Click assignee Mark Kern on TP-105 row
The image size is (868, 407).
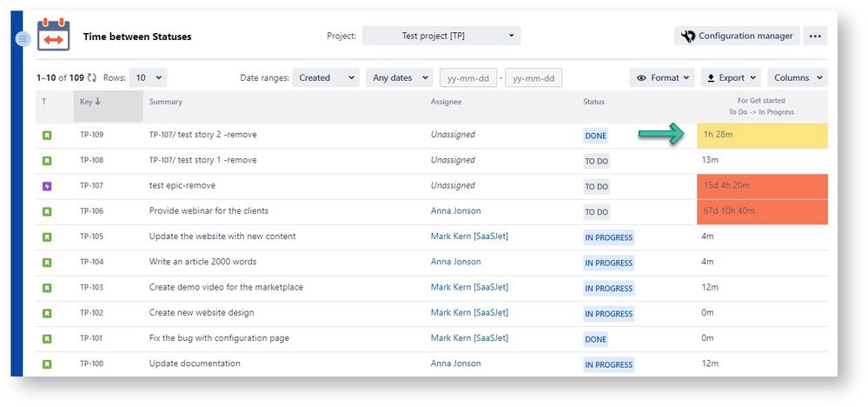(x=469, y=237)
